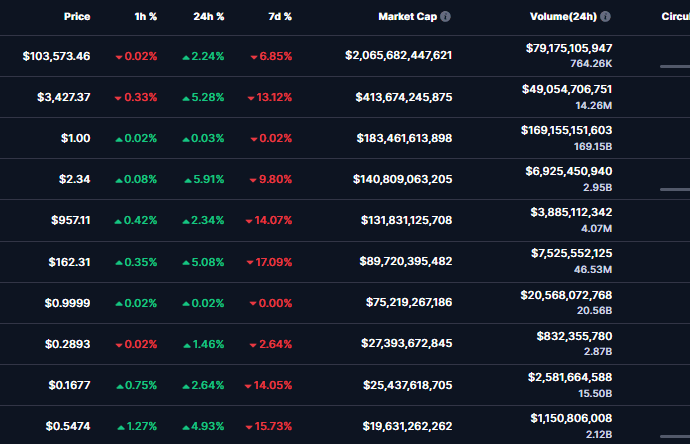Select the $2,065,682,447,621 market cap value
690x444 pixels.
point(398,56)
